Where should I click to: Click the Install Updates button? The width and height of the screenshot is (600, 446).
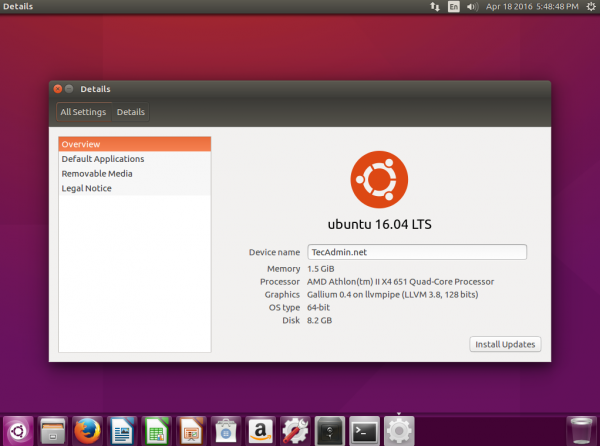click(505, 344)
